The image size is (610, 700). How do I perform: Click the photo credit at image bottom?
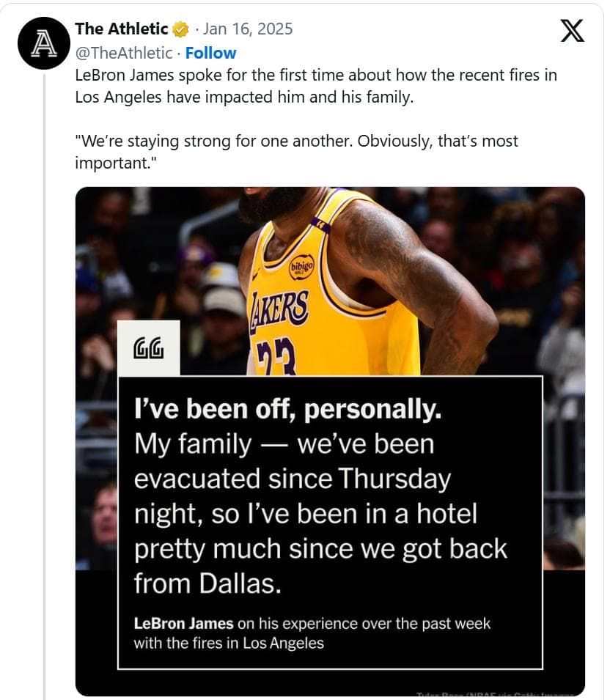coord(499,693)
